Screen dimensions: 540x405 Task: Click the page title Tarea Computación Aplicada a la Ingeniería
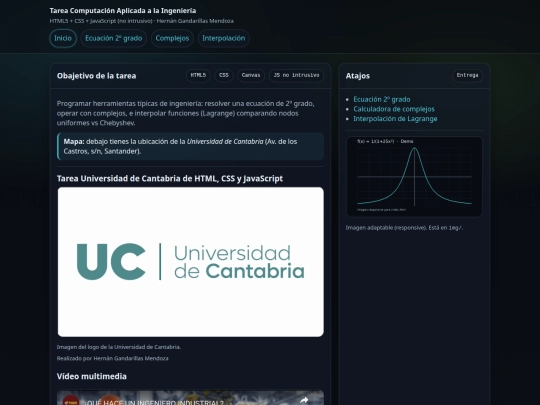(x=123, y=11)
